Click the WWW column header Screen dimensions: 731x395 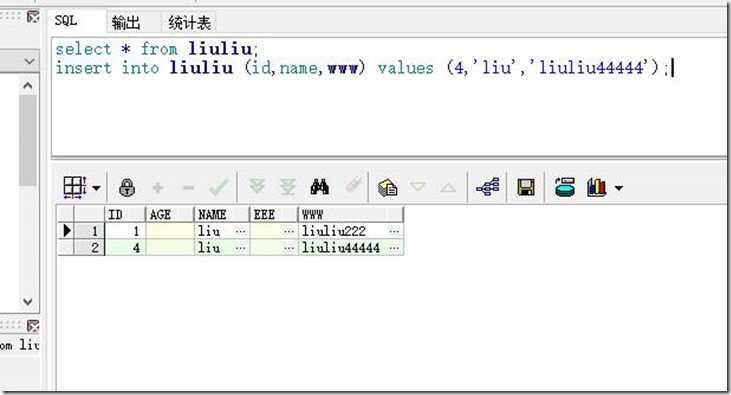point(351,215)
